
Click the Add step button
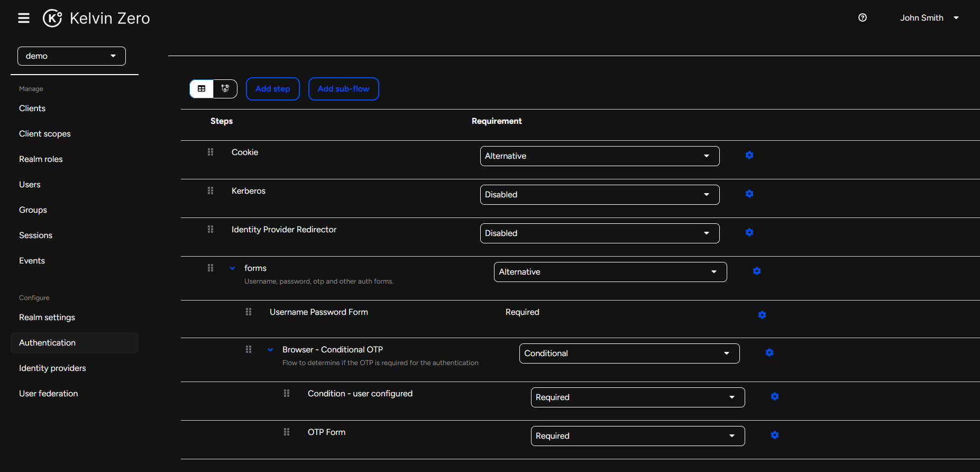[272, 89]
